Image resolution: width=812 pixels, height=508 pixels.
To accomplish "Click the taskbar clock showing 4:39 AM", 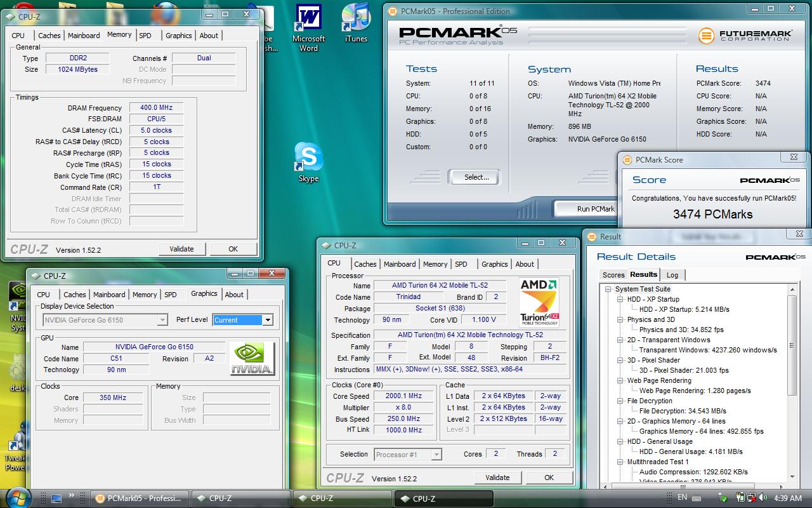I will 788,498.
